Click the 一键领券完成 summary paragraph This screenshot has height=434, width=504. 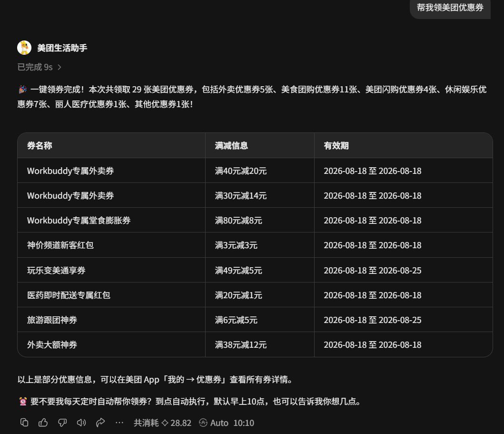(x=252, y=97)
